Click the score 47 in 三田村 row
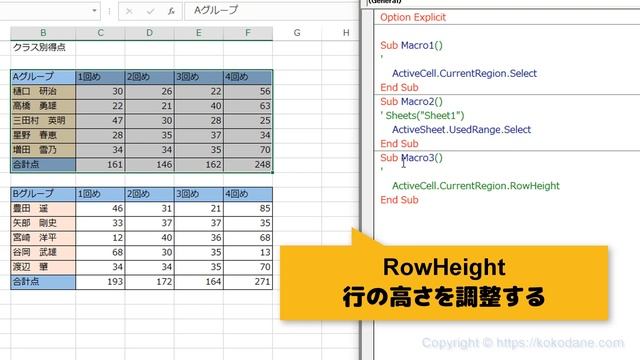Screen dimensions: 640x360 click(x=100, y=120)
